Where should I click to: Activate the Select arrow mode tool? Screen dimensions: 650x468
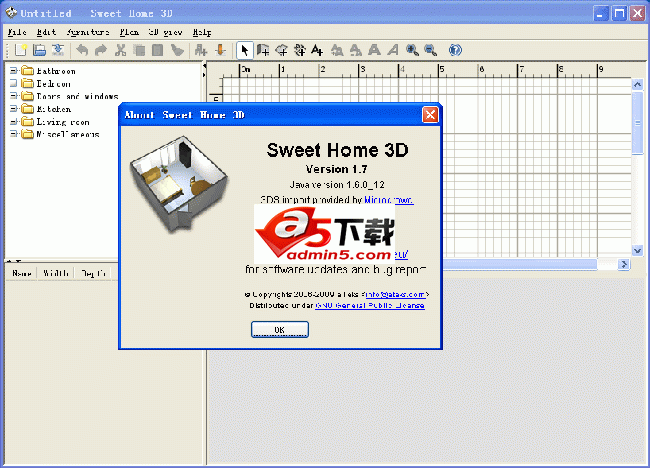click(245, 50)
